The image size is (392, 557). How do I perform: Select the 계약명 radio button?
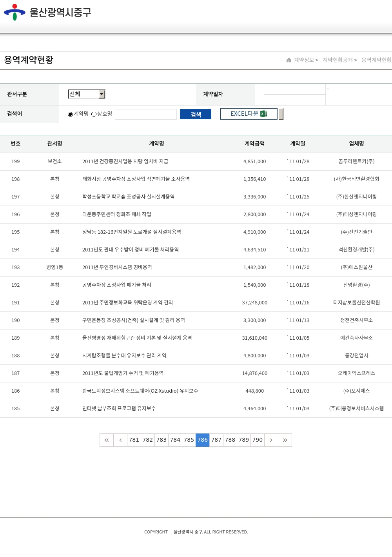click(71, 114)
